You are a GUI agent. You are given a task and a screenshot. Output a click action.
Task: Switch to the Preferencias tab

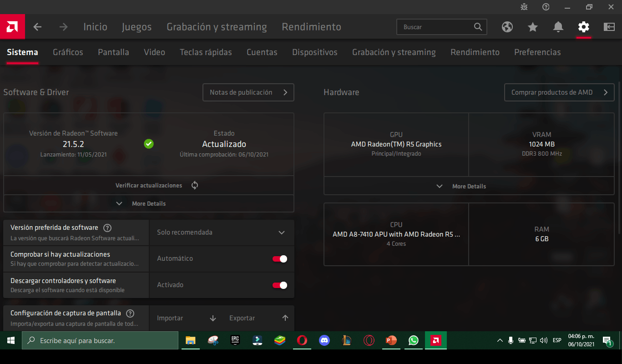point(537,52)
